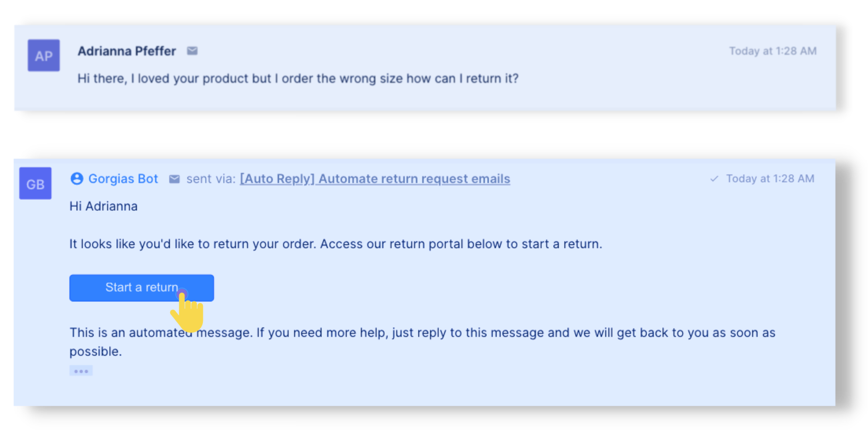The image size is (868, 435).
Task: Select Adrianna's wrong size return question text
Action: click(298, 79)
